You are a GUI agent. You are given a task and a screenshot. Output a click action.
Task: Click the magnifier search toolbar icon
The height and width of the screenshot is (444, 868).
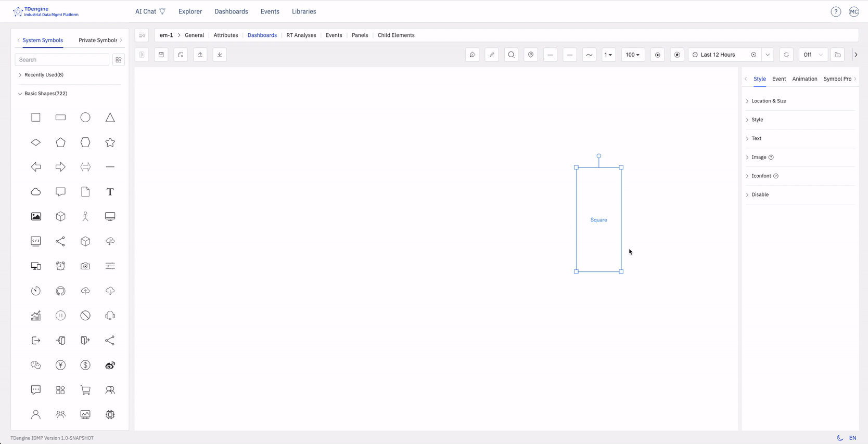pyautogui.click(x=511, y=55)
